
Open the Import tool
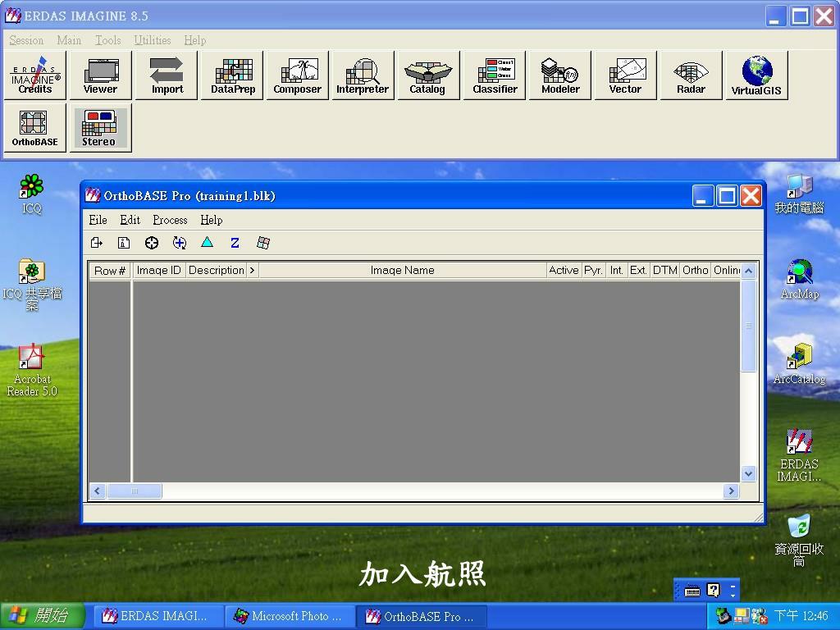(x=167, y=75)
